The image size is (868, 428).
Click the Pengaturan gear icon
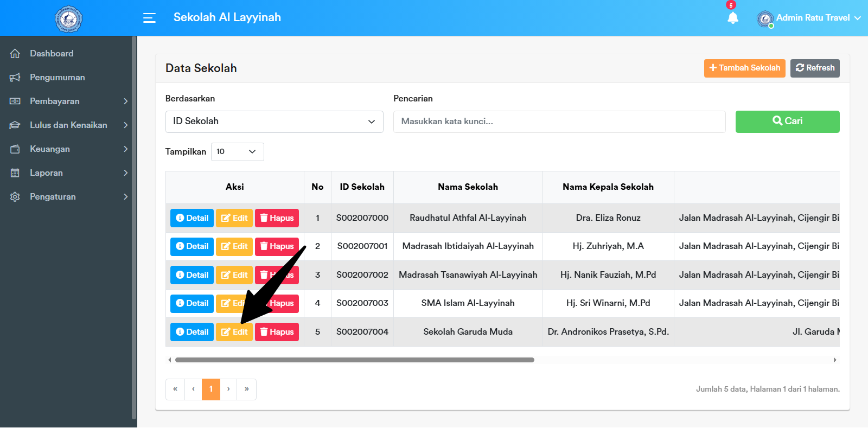coord(15,197)
